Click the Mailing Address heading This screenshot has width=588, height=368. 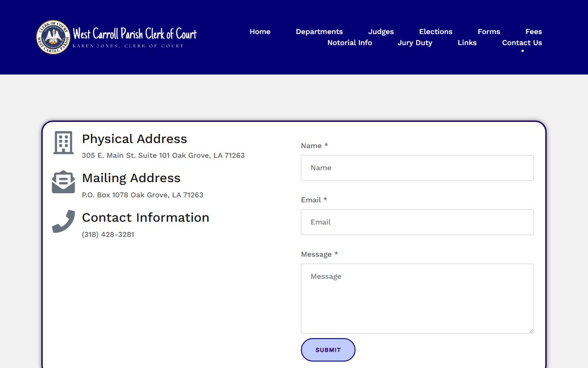point(131,178)
